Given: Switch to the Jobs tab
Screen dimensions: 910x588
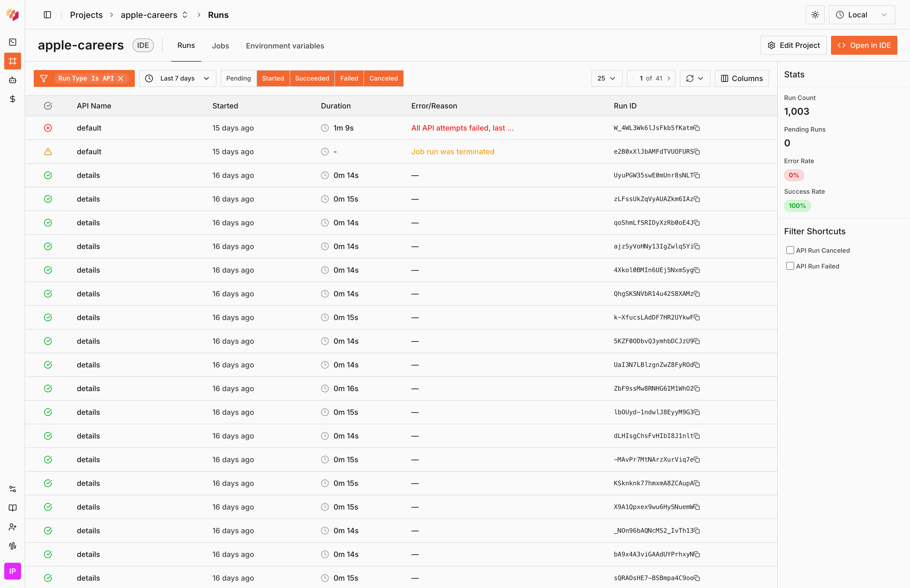Looking at the screenshot, I should (x=220, y=46).
